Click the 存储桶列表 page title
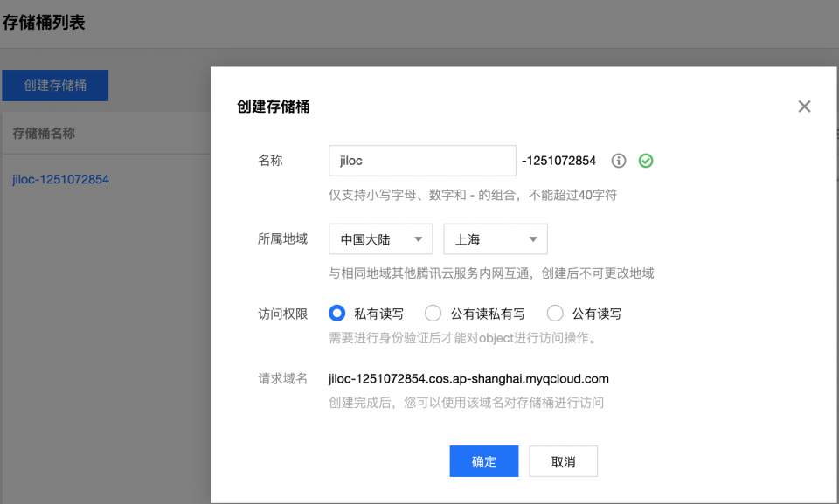 tap(44, 23)
